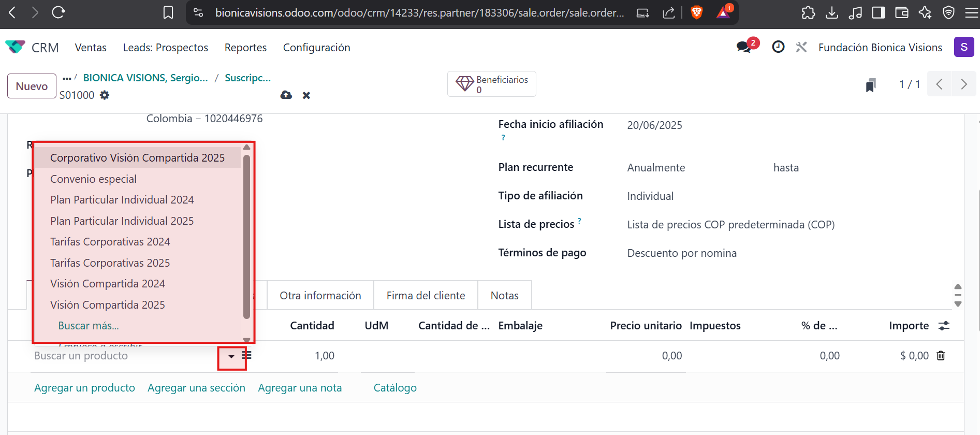This screenshot has height=435, width=980.
Task: Click the Beneficiarios diamond stat button
Action: pos(491,84)
